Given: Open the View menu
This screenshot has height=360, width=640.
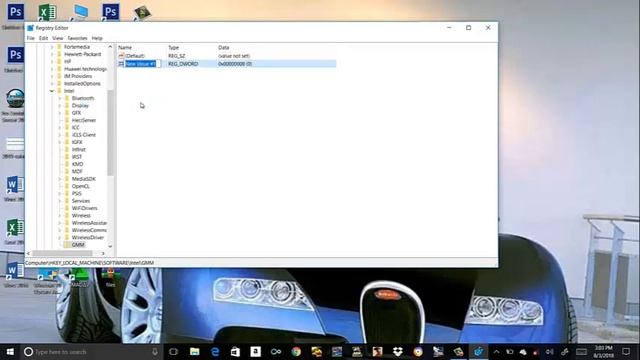Looking at the screenshot, I should point(58,38).
